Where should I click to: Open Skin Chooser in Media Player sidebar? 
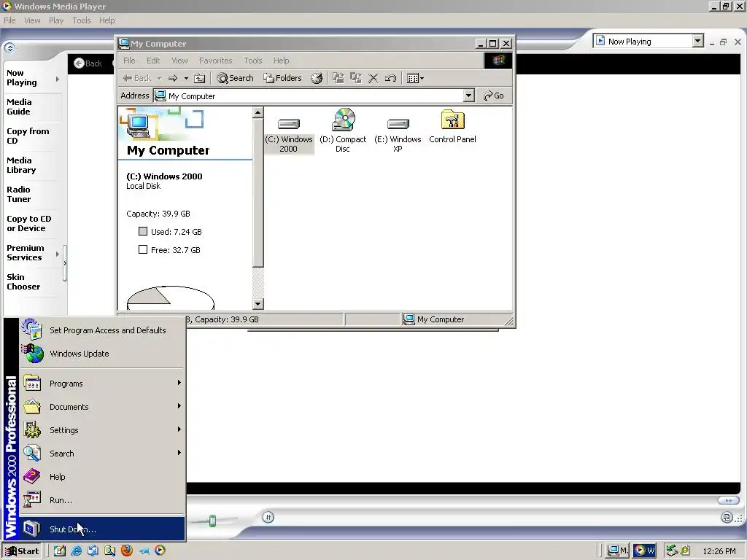coord(23,282)
